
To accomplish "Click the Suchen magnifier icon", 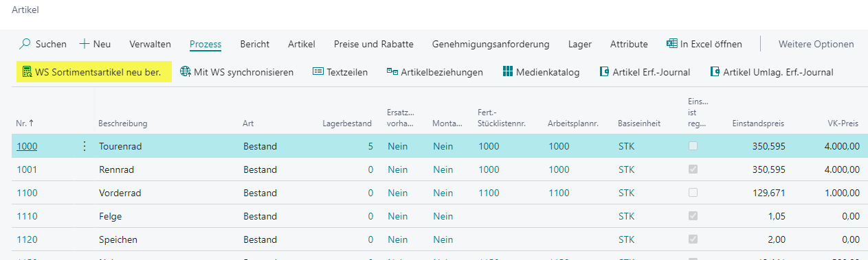I will point(25,44).
